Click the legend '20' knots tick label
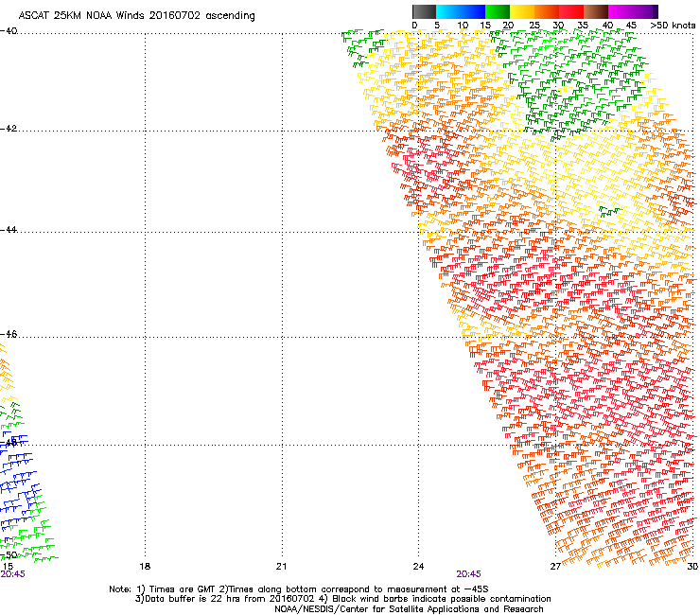 [509, 26]
